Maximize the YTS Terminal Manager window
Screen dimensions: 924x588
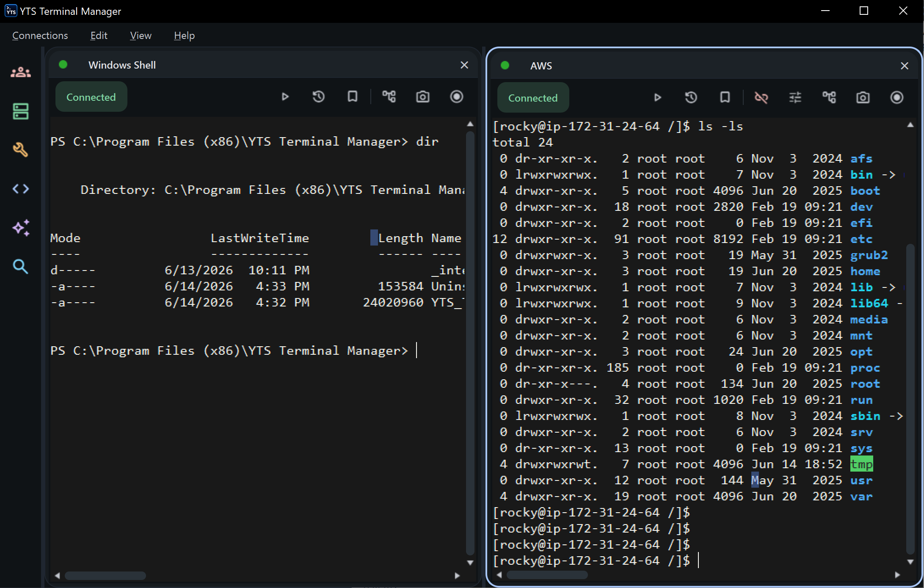pyautogui.click(x=864, y=11)
